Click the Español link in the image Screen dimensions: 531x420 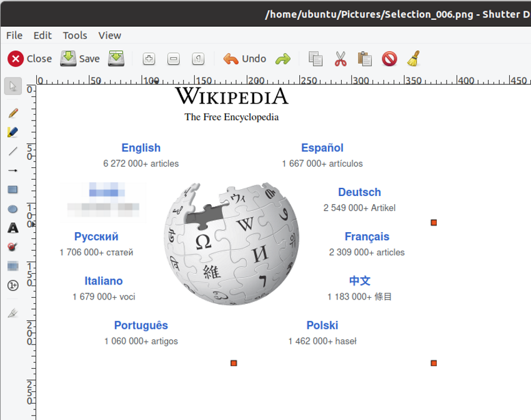pos(322,148)
